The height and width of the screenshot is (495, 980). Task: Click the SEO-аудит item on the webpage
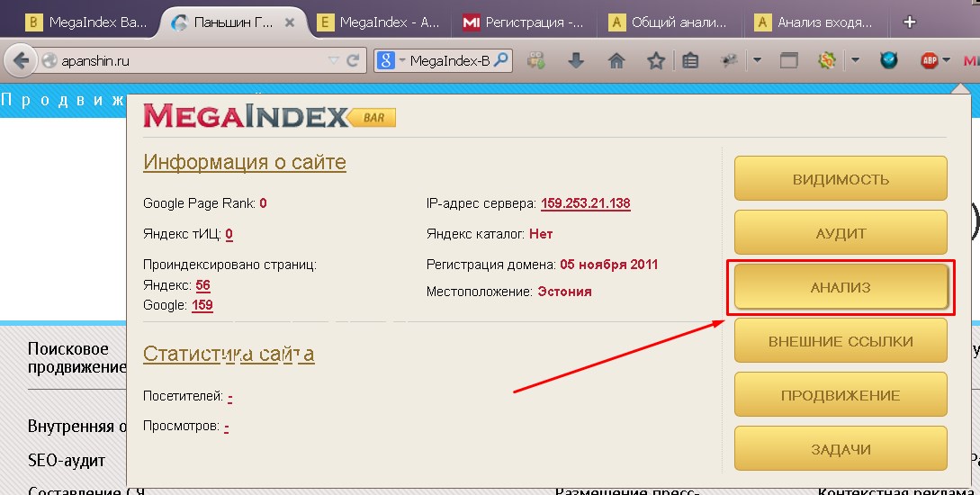67,461
